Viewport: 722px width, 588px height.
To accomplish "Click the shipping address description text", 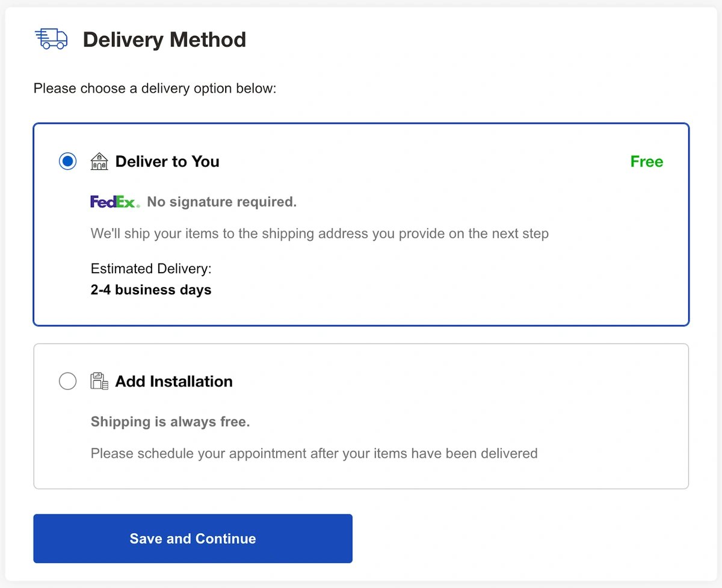I will tap(319, 234).
